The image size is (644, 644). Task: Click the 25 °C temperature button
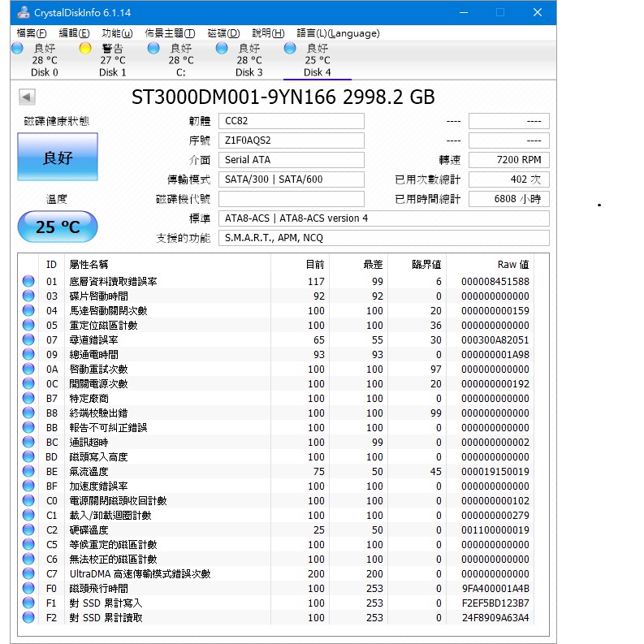(x=58, y=227)
